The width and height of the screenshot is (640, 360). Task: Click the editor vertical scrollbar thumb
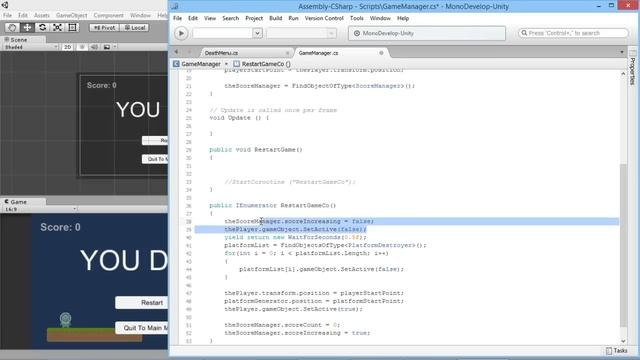point(623,245)
